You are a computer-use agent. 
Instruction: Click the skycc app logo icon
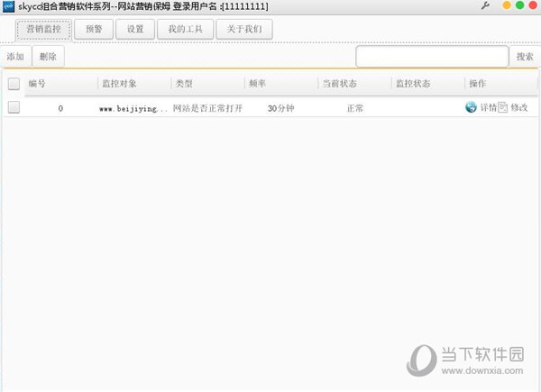click(8, 6)
